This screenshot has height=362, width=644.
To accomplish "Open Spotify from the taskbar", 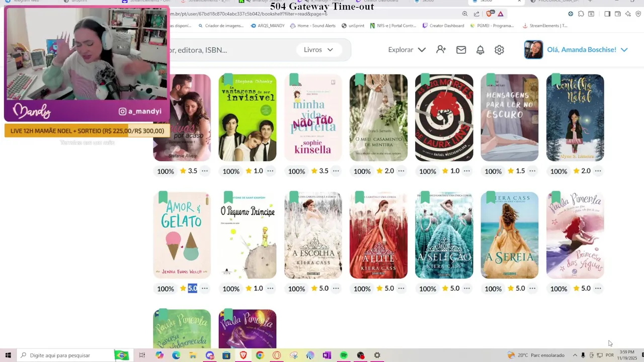I will (x=344, y=355).
